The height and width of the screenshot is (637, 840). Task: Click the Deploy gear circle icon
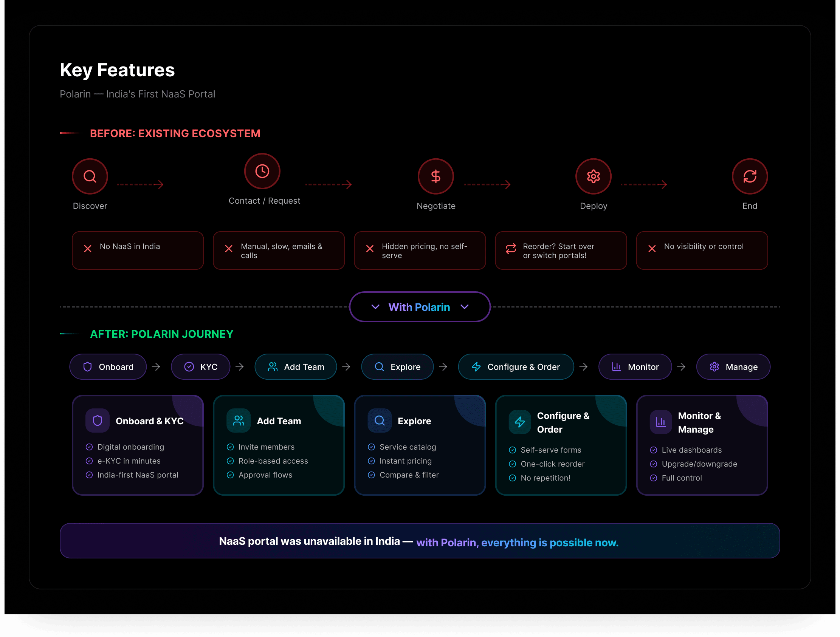pos(593,176)
